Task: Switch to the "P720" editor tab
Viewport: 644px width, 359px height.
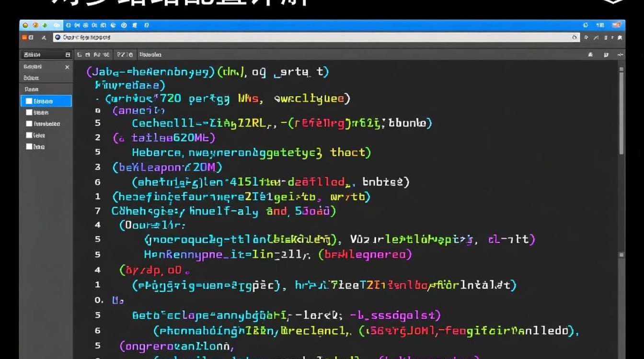Action: coord(125,55)
